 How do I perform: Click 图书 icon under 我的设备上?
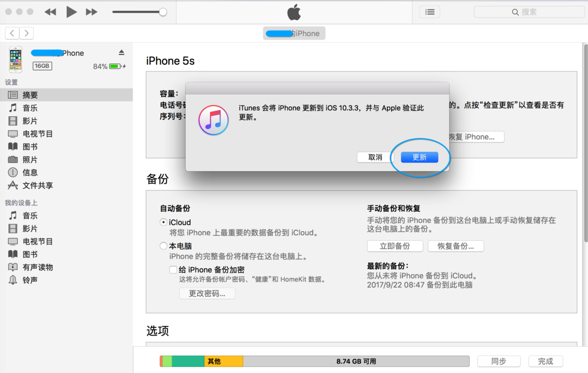(13, 254)
